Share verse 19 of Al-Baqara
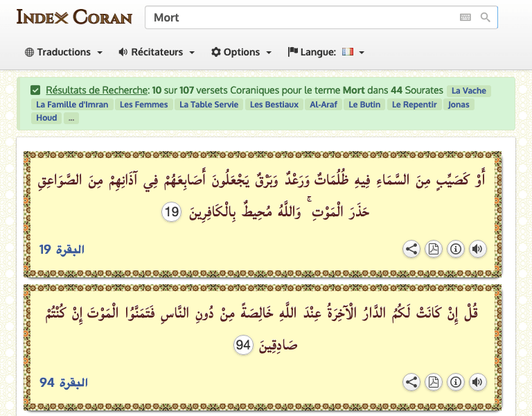This screenshot has height=416, width=532. pos(411,249)
